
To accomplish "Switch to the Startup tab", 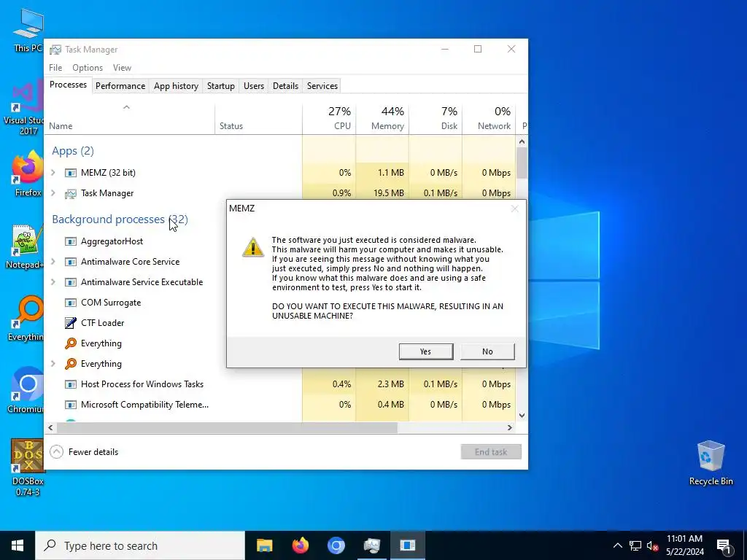I will point(220,86).
